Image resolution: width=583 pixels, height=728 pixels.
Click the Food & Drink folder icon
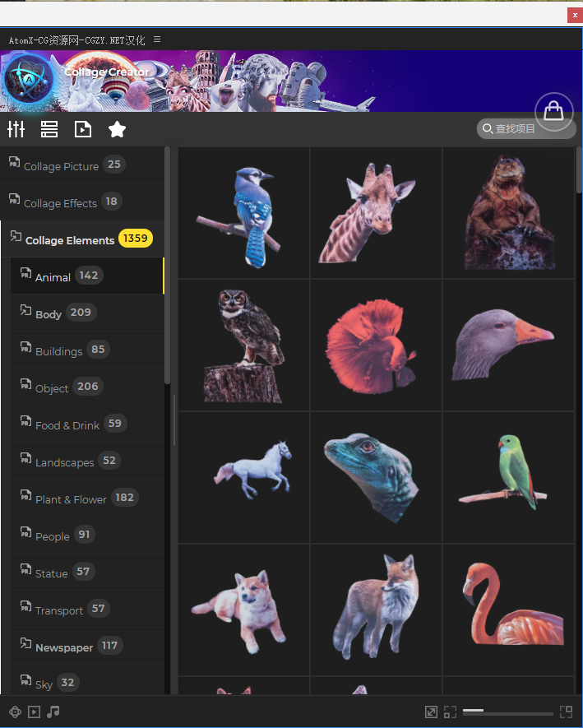click(26, 421)
